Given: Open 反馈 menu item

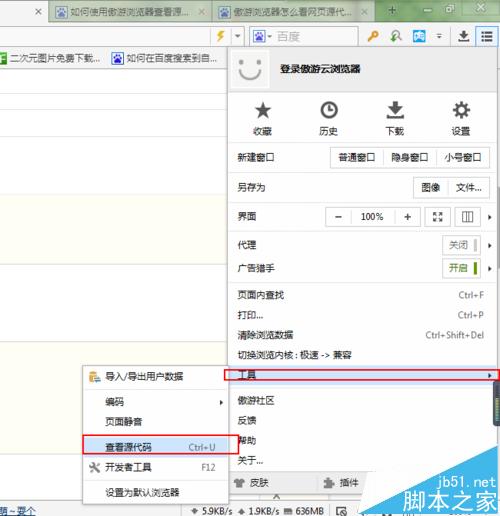Looking at the screenshot, I should point(361,420).
